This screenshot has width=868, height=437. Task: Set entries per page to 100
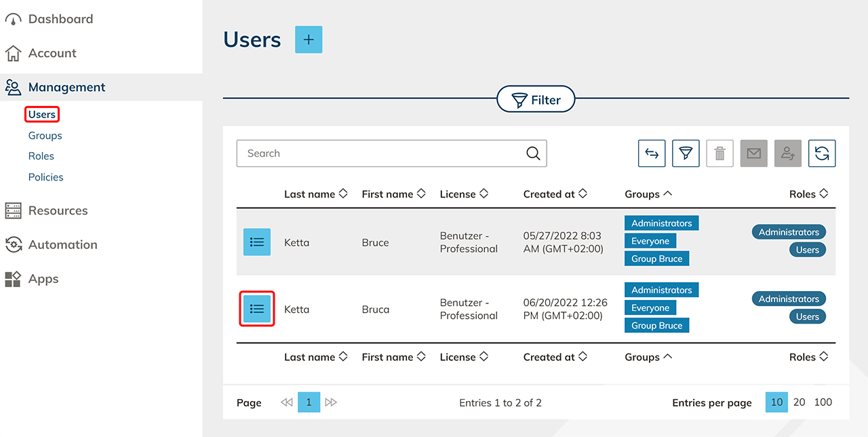(823, 402)
